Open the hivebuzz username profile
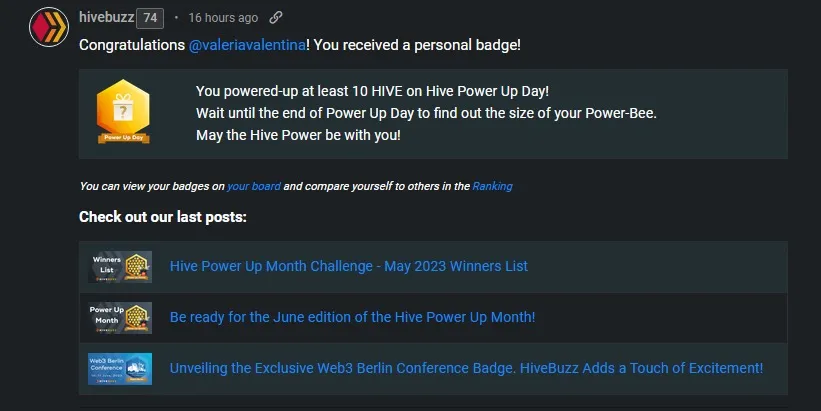 106,18
